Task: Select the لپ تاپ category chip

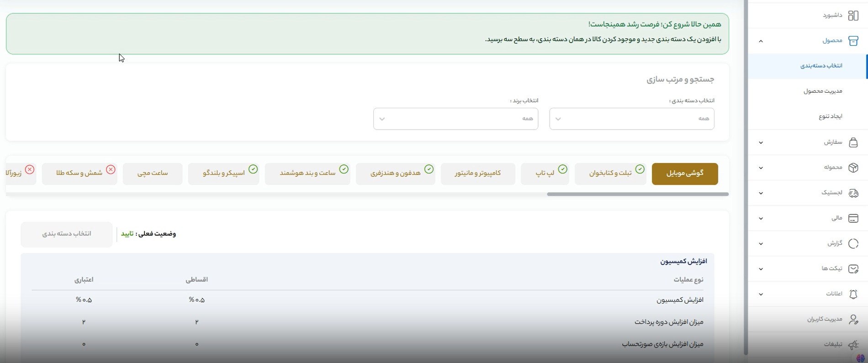Action: (x=545, y=174)
